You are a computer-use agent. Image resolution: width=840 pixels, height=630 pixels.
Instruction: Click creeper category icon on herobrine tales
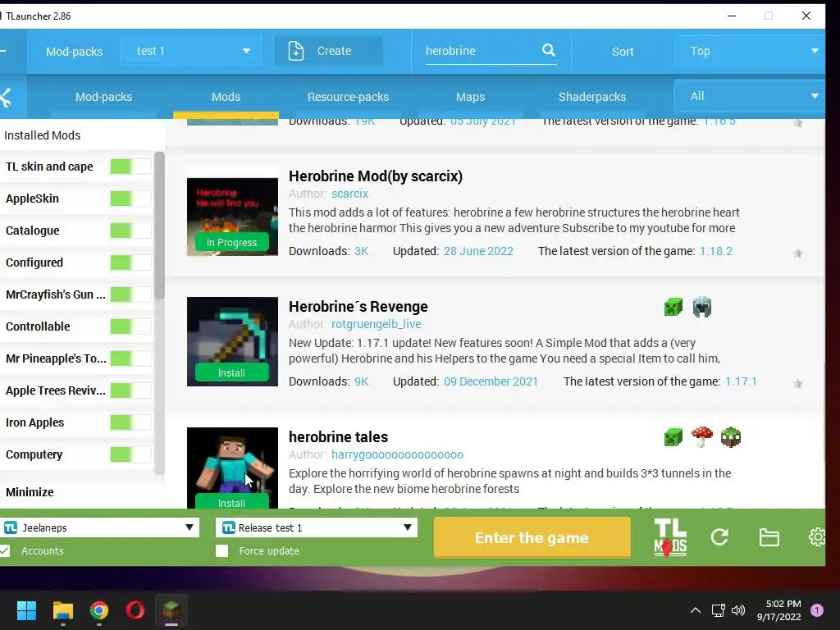click(673, 437)
